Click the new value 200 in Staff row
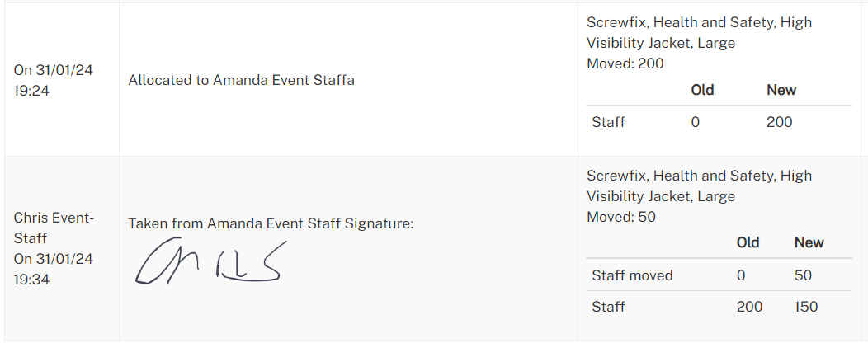Image resolution: width=868 pixels, height=343 pixels. point(780,122)
